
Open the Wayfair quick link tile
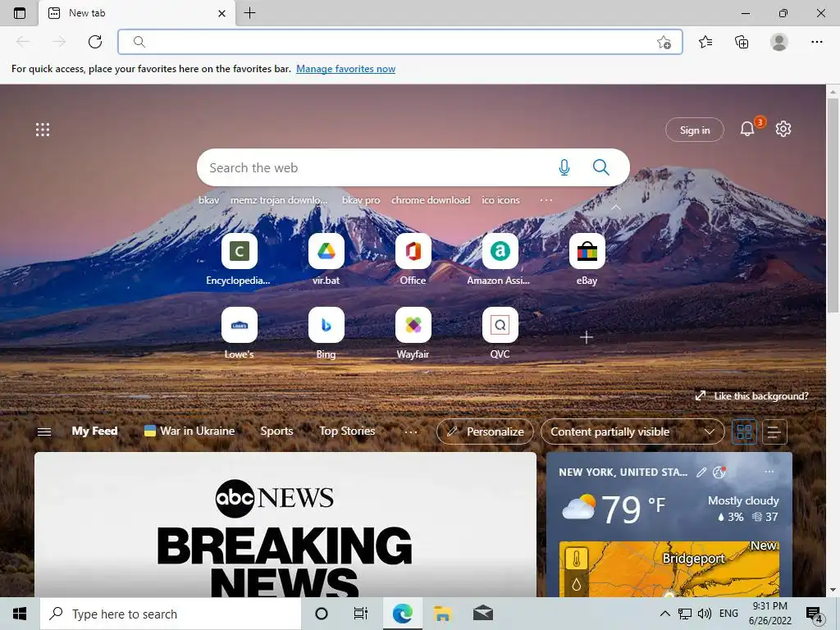(x=413, y=325)
